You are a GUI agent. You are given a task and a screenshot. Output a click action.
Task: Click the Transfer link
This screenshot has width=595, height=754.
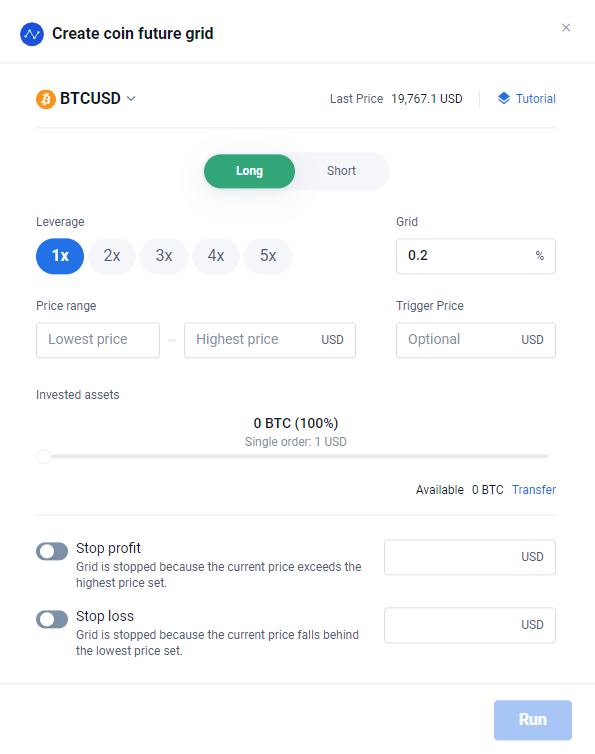click(534, 490)
